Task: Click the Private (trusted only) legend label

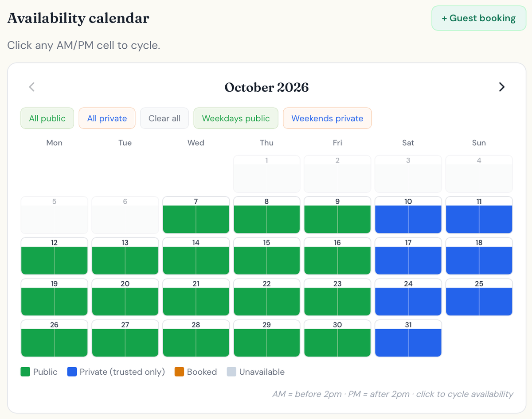Action: (122, 372)
